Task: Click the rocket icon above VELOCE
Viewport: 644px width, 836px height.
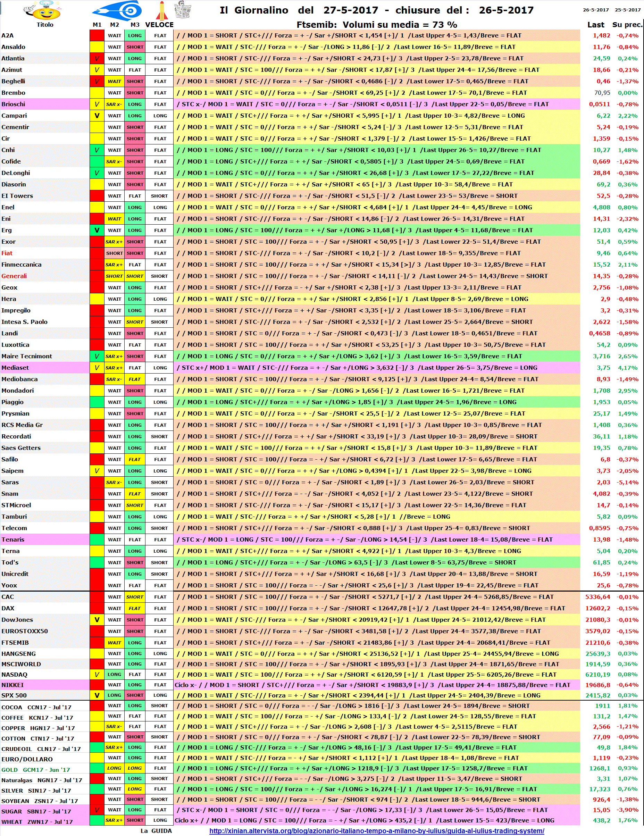Action: pos(161,10)
